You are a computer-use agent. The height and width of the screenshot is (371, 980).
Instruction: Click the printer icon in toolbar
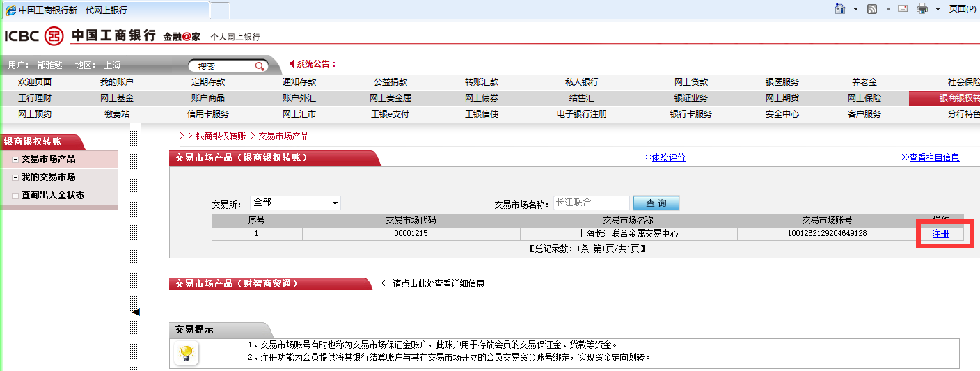pos(922,8)
